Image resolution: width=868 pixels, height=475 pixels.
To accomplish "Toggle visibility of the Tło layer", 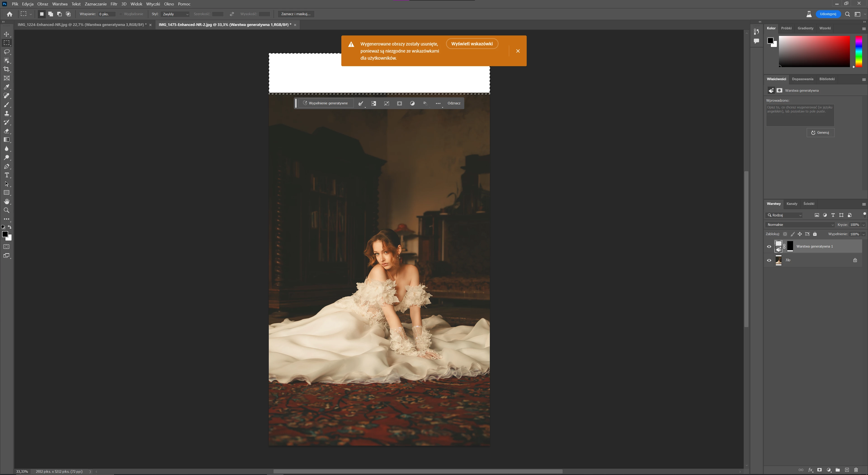I will click(x=769, y=260).
